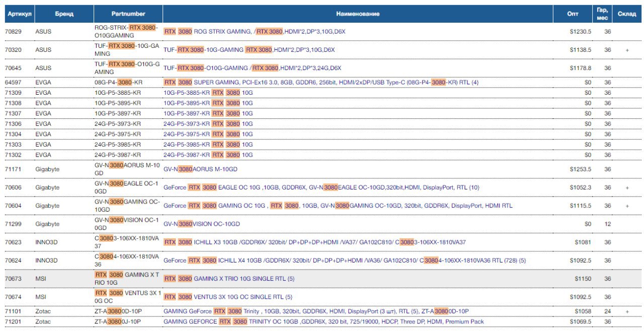
Task: Open the VENTUS 3X 10G OC link
Action: pyautogui.click(x=228, y=297)
